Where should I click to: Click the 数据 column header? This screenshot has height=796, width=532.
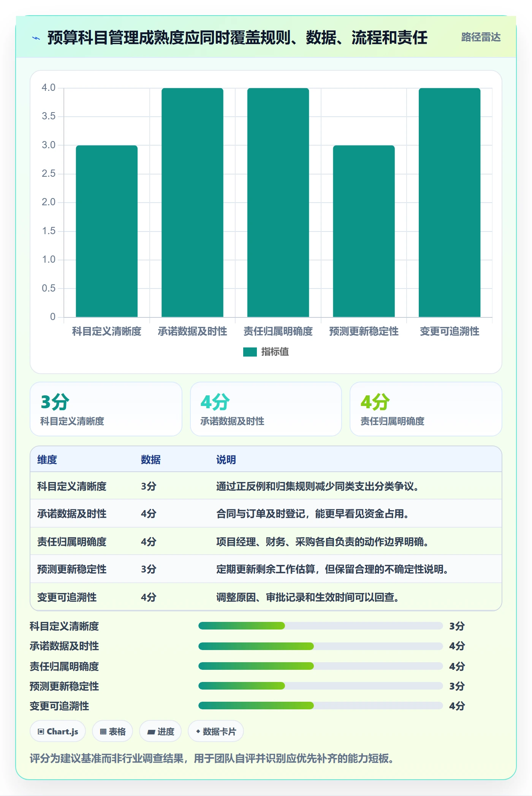click(x=151, y=460)
